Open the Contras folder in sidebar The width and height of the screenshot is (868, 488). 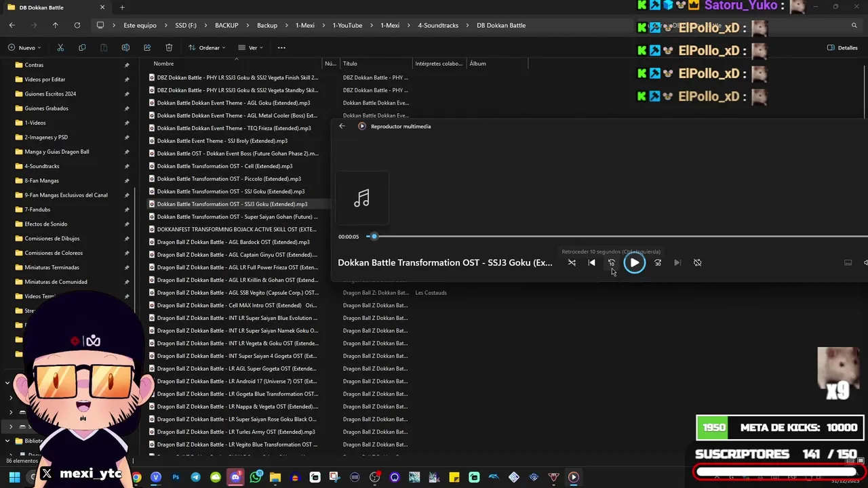coord(34,65)
